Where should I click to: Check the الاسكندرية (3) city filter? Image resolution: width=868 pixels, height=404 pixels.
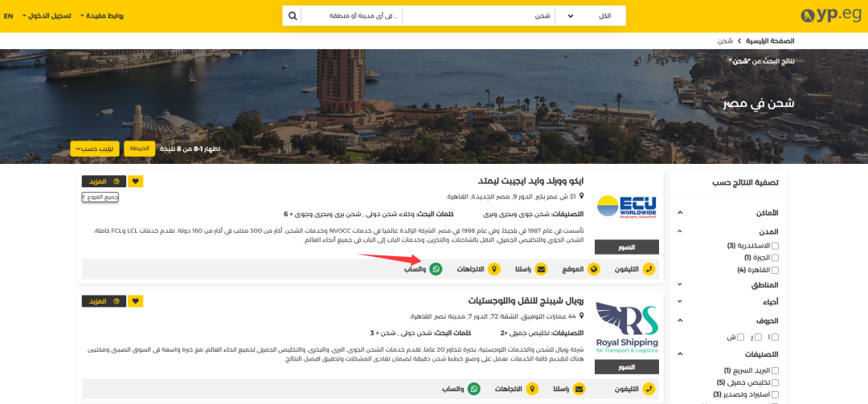point(775,246)
